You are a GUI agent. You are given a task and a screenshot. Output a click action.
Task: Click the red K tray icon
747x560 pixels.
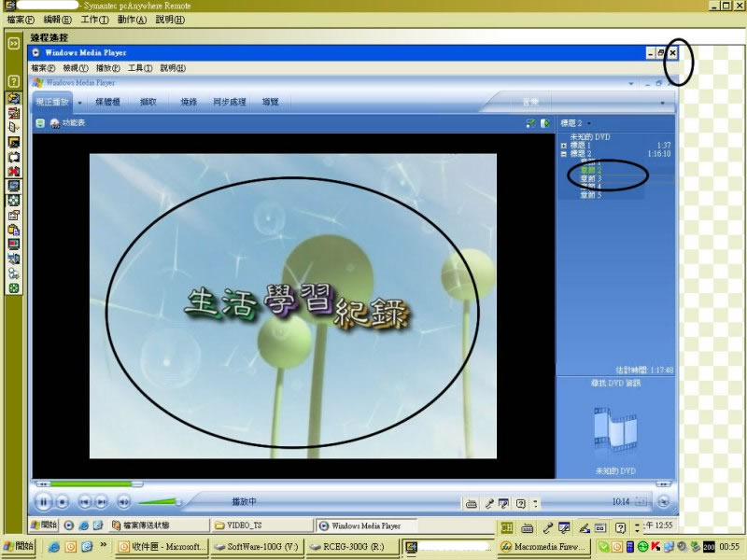point(655,547)
